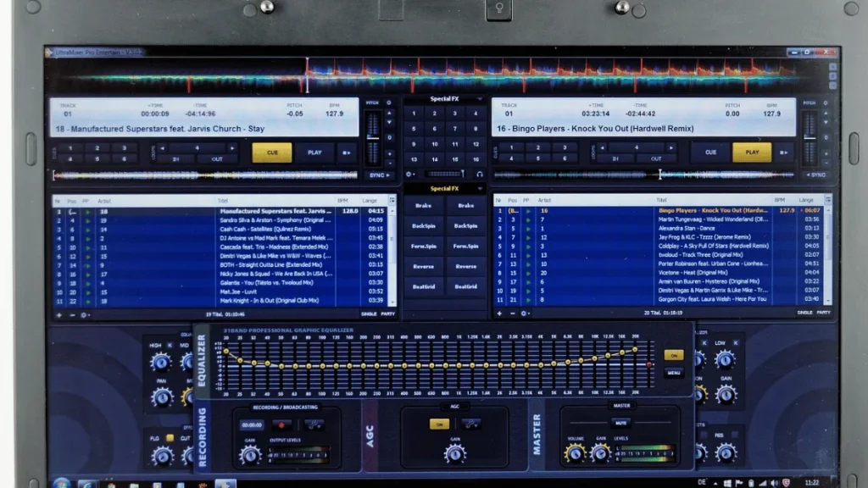The image size is (868, 488).
Task: Open the Windows Start menu
Action: click(61, 483)
